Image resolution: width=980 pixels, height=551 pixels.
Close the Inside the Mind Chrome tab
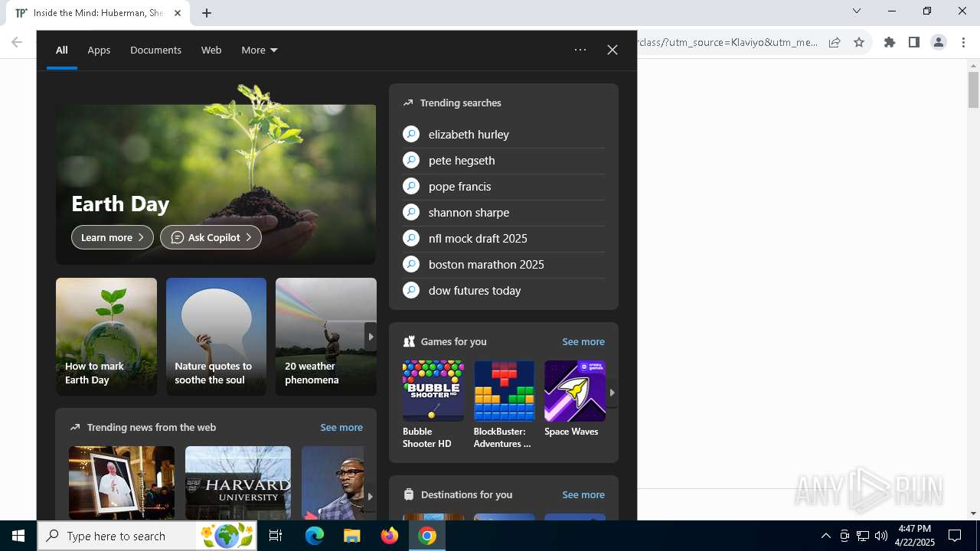pos(178,13)
